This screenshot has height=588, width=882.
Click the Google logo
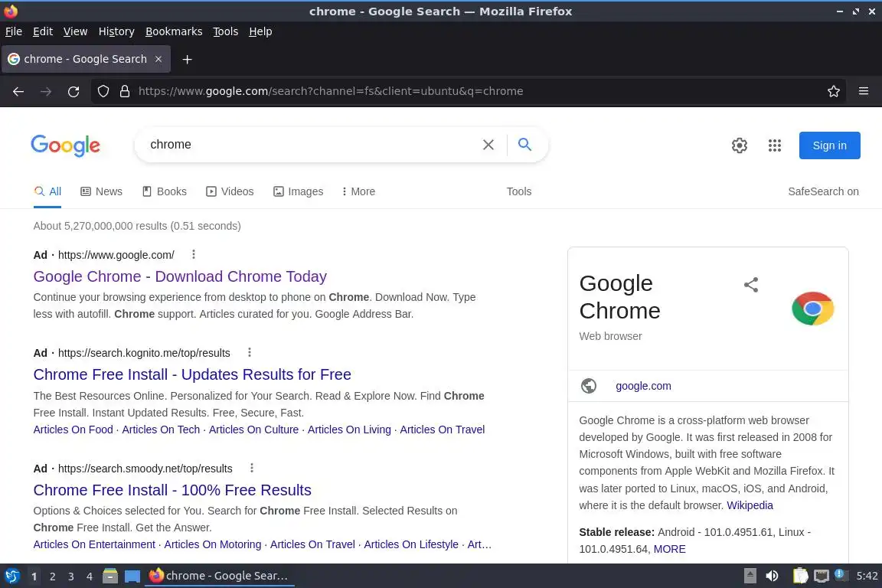[65, 145]
